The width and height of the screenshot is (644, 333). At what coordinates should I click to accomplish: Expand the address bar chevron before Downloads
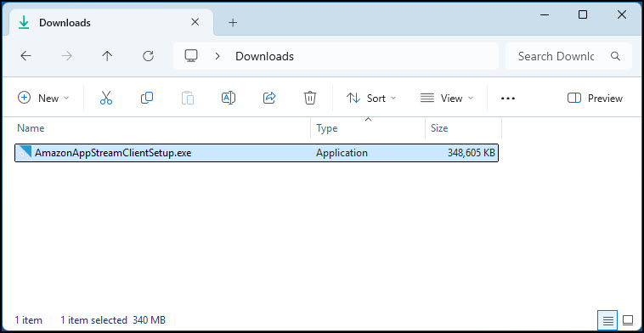pyautogui.click(x=217, y=56)
